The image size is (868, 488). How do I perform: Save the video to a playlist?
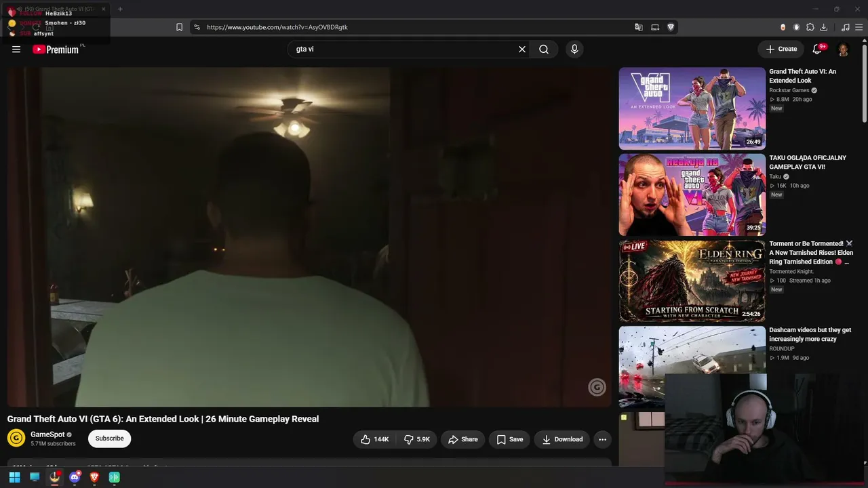509,439
